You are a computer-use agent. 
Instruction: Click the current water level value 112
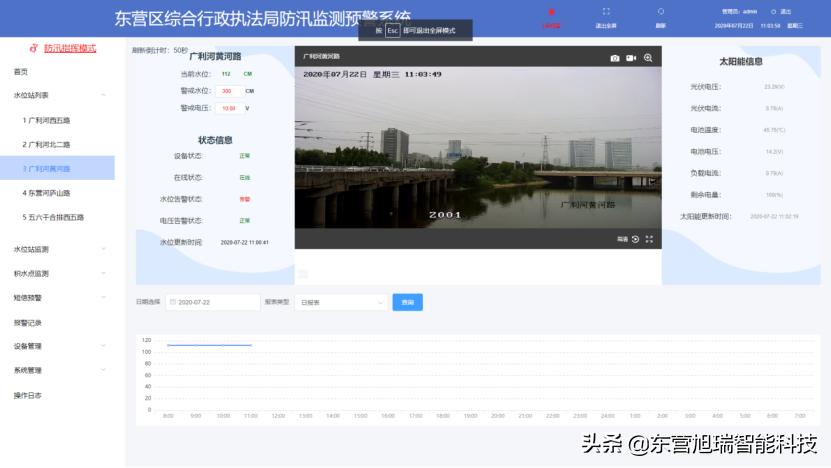click(226, 74)
